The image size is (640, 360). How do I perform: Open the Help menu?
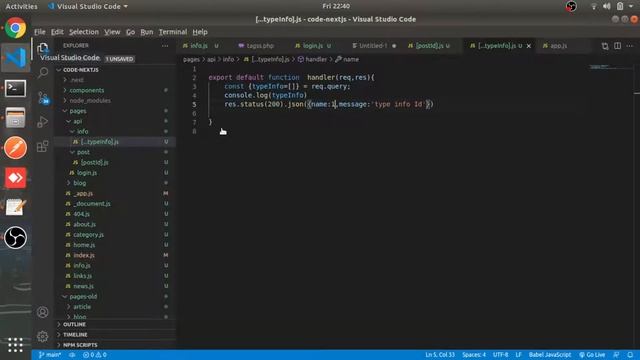[200, 32]
